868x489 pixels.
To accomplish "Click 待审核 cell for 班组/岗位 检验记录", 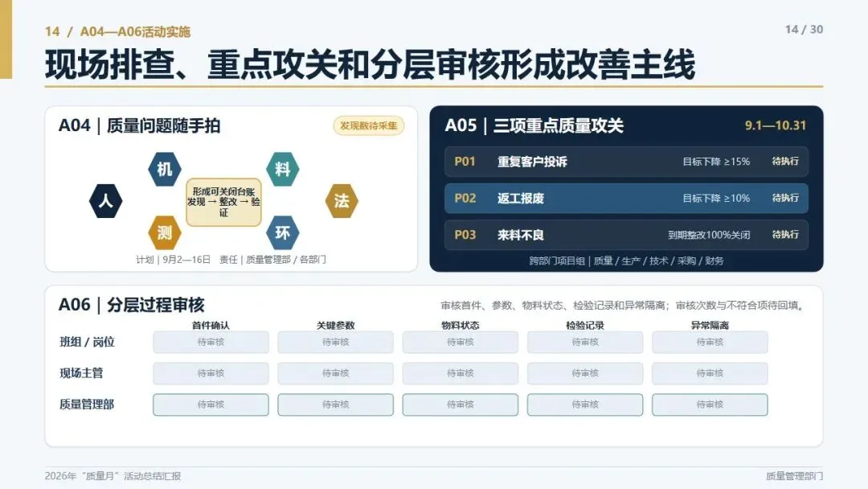I will (x=585, y=343).
